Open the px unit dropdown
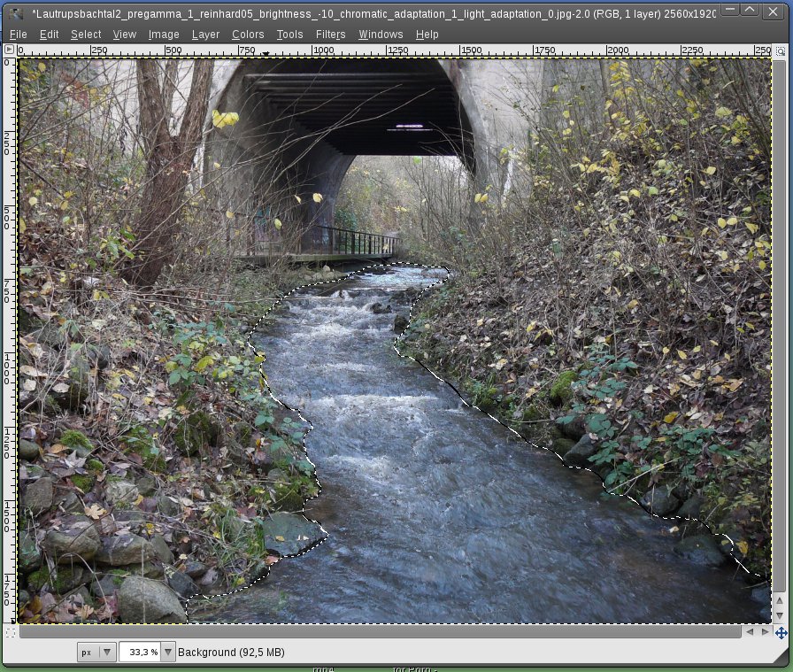The height and width of the screenshot is (672, 793). tap(96, 652)
